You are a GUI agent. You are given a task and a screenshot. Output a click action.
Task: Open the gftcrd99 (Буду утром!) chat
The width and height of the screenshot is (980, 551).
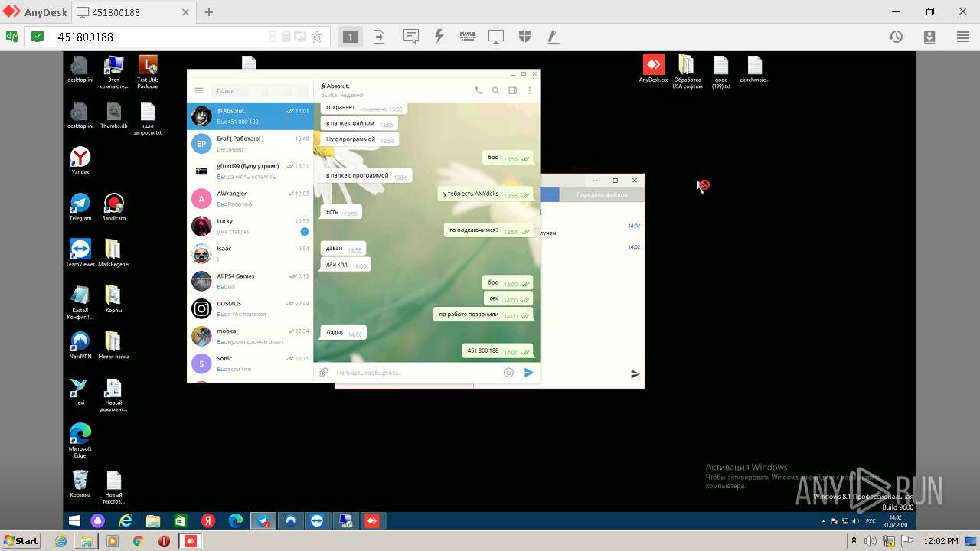250,171
